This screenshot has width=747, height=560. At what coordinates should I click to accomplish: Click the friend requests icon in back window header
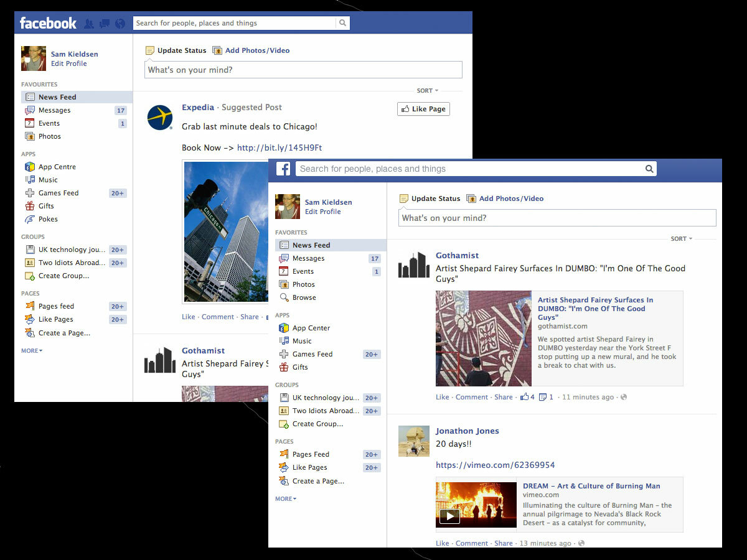coord(89,24)
